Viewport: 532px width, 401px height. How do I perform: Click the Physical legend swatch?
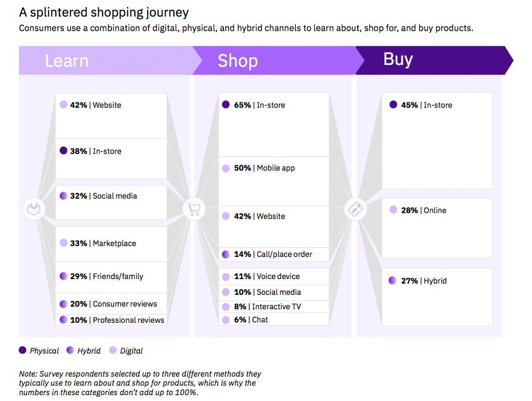coord(23,350)
